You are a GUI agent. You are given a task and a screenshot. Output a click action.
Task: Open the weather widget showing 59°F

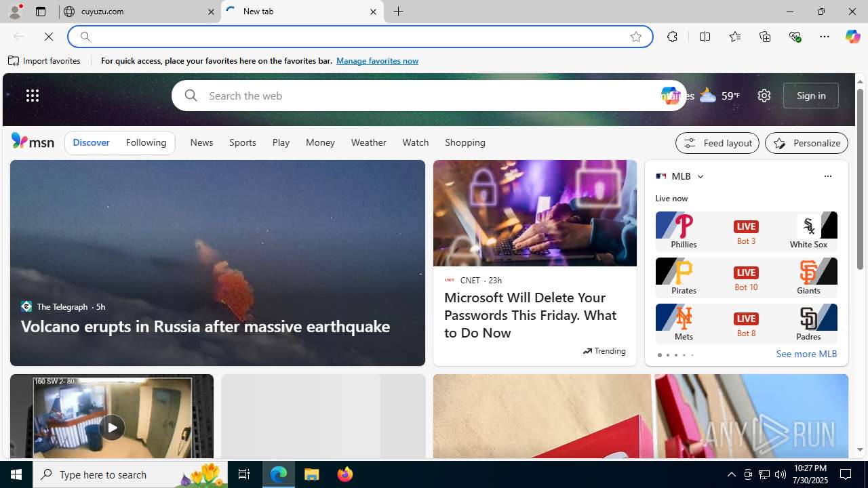[x=719, y=96]
